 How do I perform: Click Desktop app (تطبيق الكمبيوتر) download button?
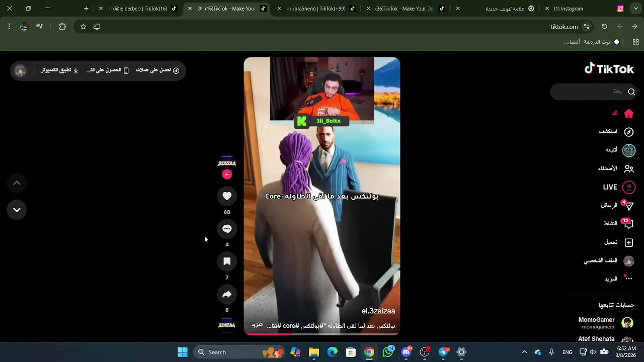(59, 70)
